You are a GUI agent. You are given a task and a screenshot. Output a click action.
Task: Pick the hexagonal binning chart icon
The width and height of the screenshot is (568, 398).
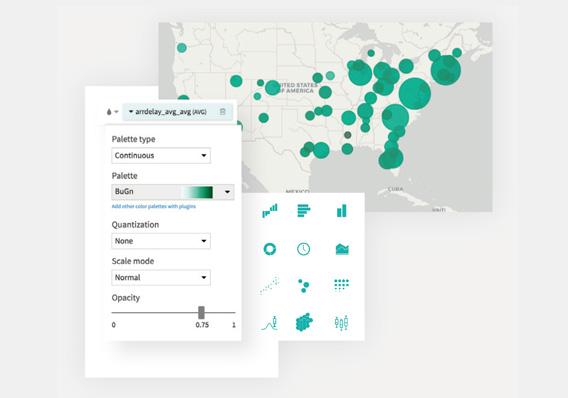304,322
